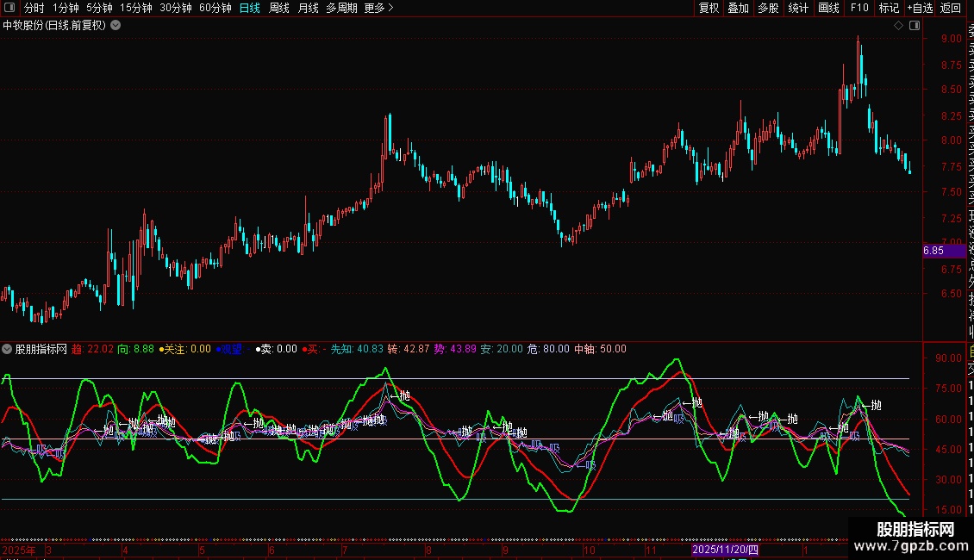Switch to the 周线 weekly period

(279, 9)
